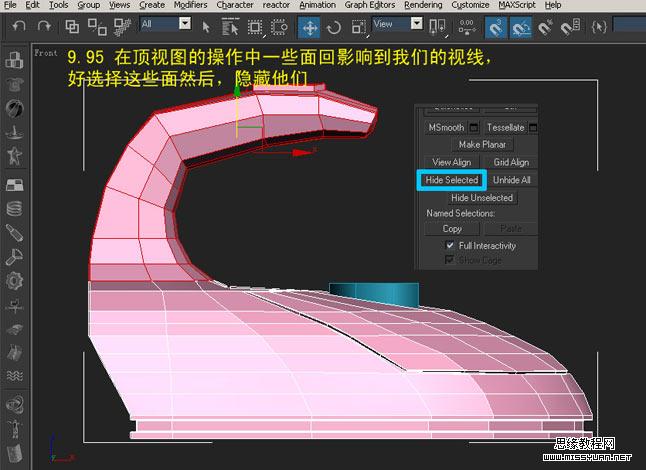Select the Rotate tool
This screenshot has height=470, width=646.
[334, 28]
